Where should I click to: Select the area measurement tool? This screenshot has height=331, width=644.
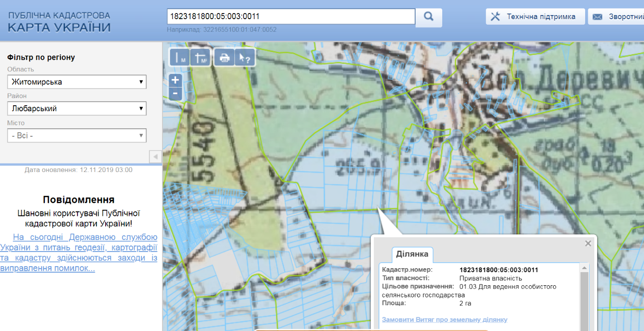coord(201,58)
